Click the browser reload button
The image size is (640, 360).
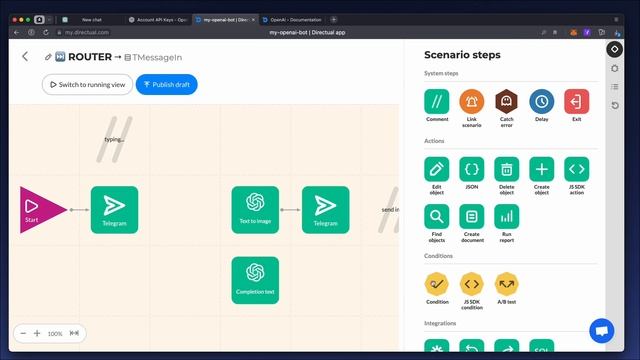(x=46, y=32)
